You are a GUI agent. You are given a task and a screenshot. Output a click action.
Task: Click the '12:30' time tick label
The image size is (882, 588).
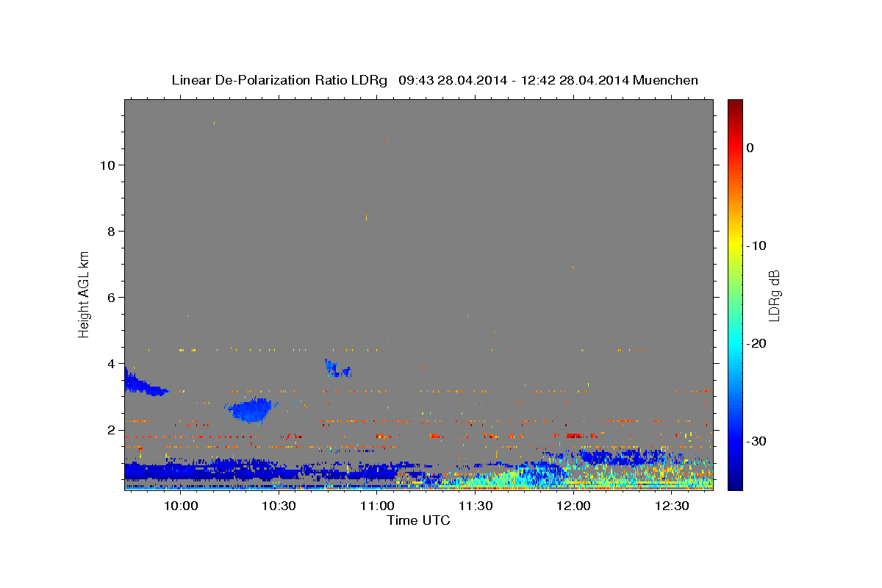coord(671,506)
